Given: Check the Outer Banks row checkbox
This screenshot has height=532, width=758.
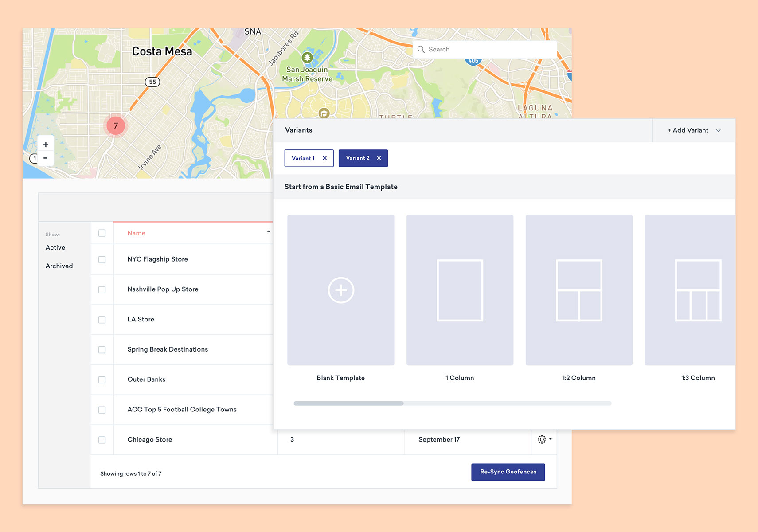Looking at the screenshot, I should pos(102,380).
